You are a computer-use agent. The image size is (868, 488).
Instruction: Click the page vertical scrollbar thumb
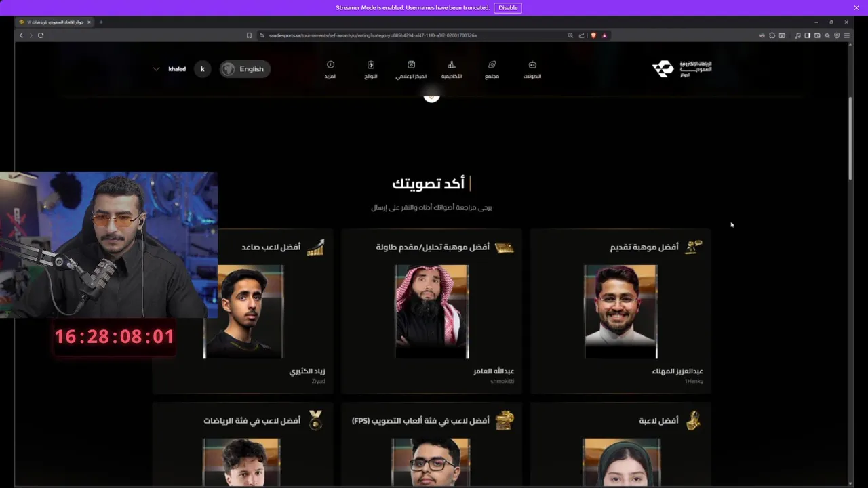850,139
